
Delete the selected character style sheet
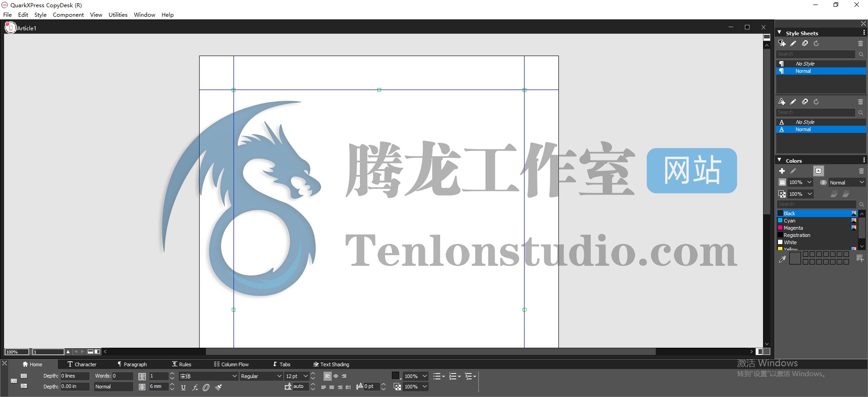click(860, 102)
